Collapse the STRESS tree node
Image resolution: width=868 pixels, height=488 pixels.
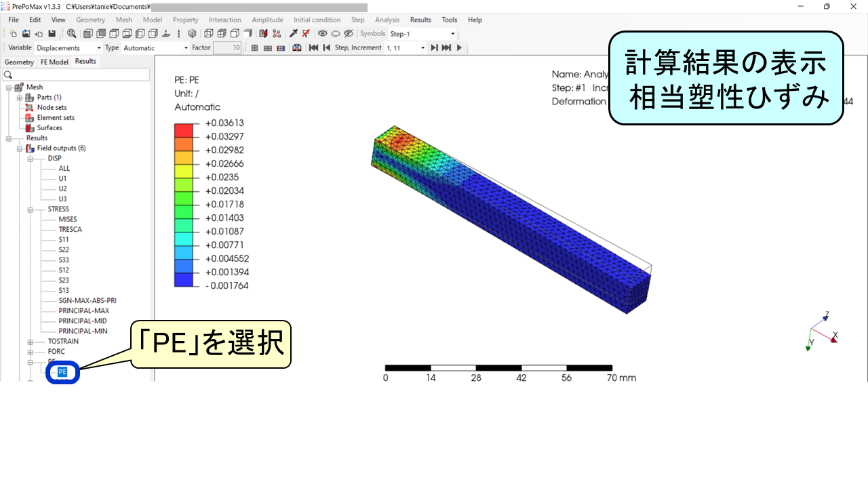click(x=31, y=209)
